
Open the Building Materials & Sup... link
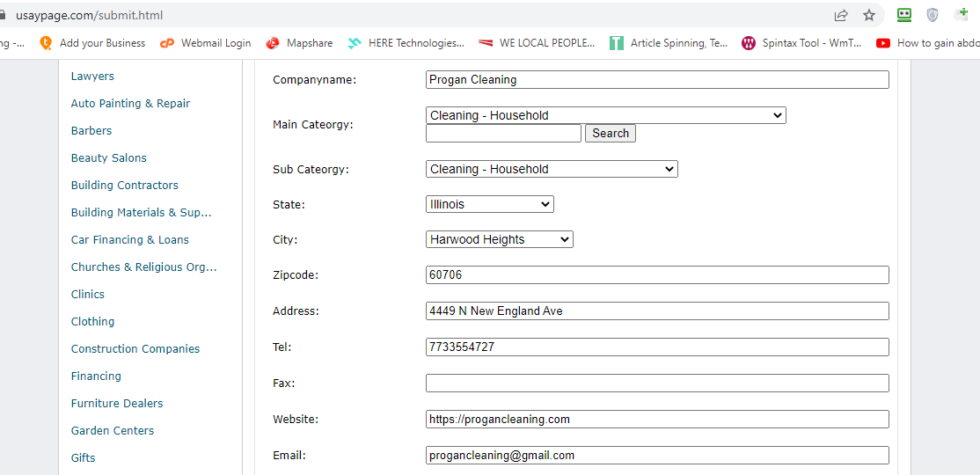click(x=142, y=213)
